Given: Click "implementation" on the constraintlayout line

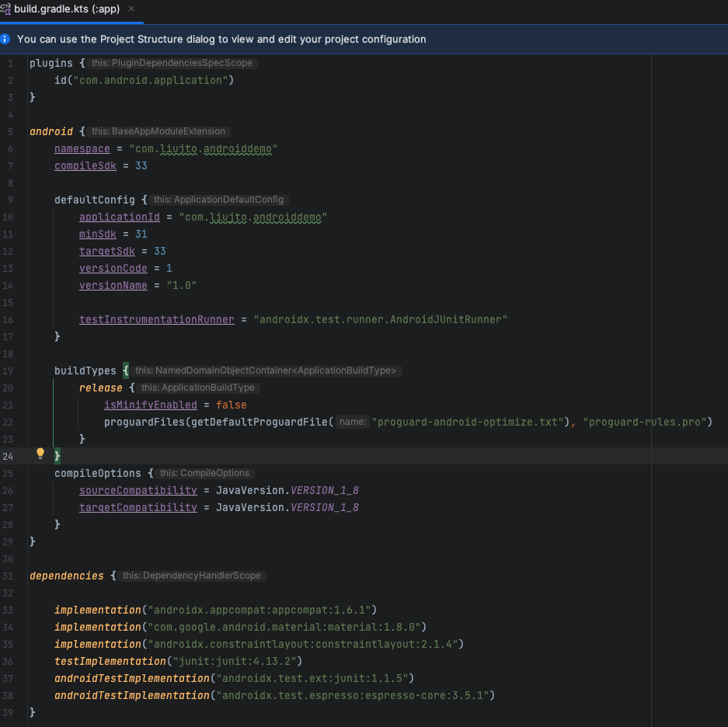Looking at the screenshot, I should (x=97, y=645).
